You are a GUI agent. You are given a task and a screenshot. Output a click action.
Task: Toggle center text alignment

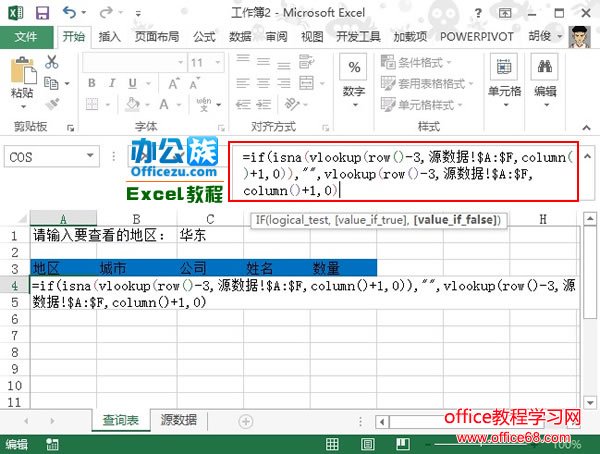pos(263,83)
